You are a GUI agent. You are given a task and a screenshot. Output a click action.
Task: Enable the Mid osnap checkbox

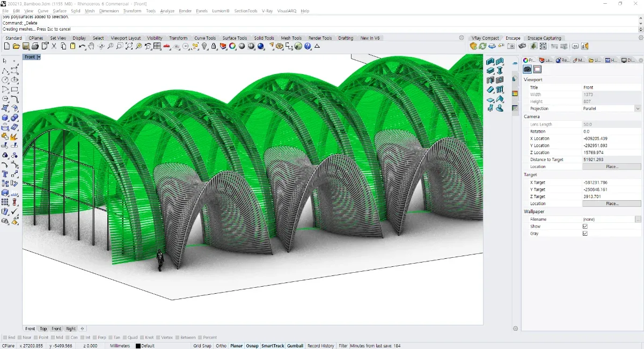(52, 338)
